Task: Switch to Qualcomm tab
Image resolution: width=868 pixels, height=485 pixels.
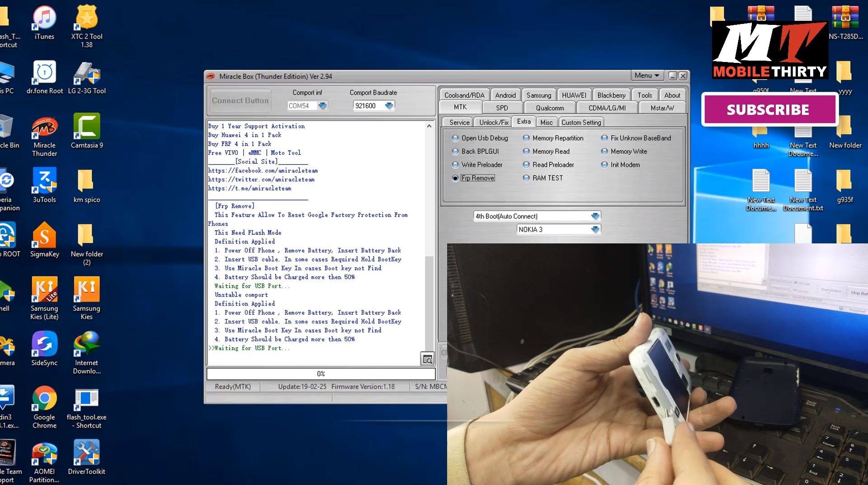Action: pos(550,108)
